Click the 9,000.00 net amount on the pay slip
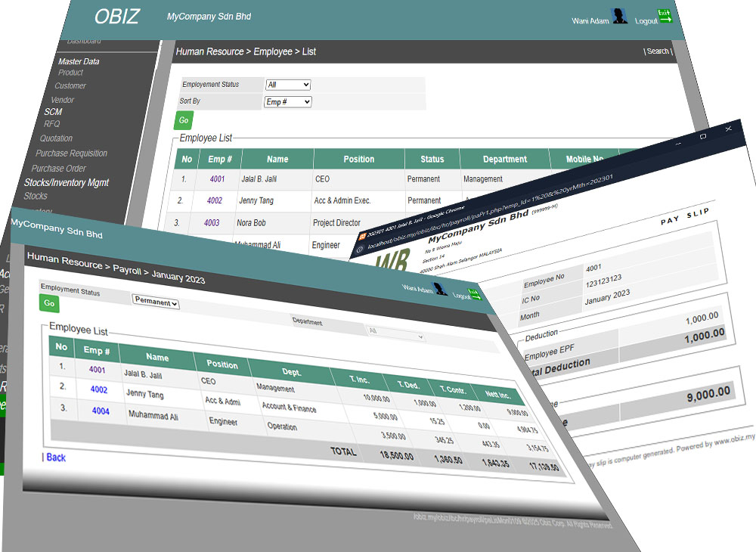 click(709, 395)
